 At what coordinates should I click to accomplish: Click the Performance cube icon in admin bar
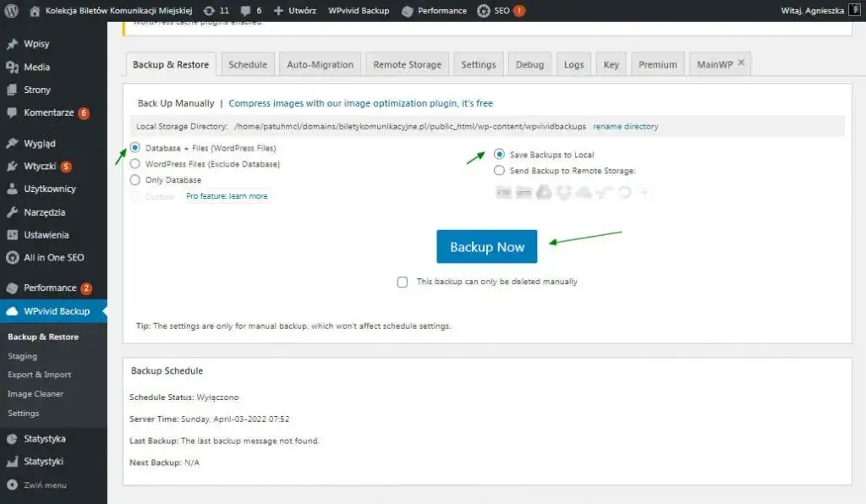[x=408, y=11]
